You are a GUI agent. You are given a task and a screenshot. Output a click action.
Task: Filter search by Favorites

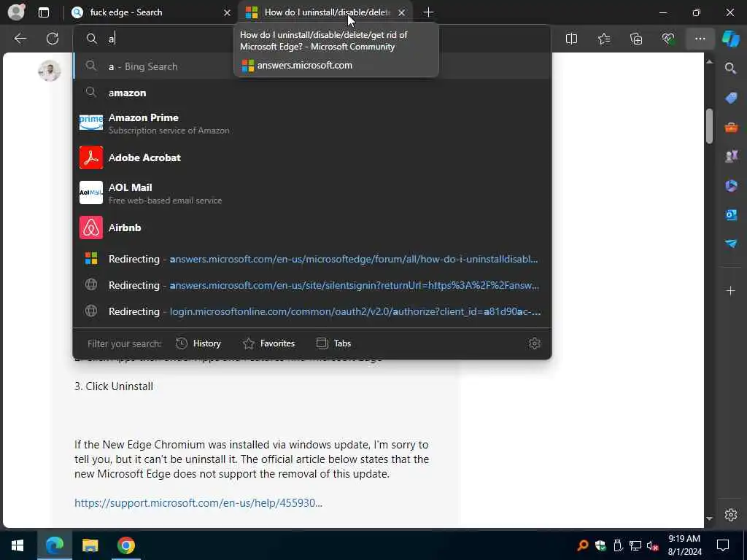(268, 343)
